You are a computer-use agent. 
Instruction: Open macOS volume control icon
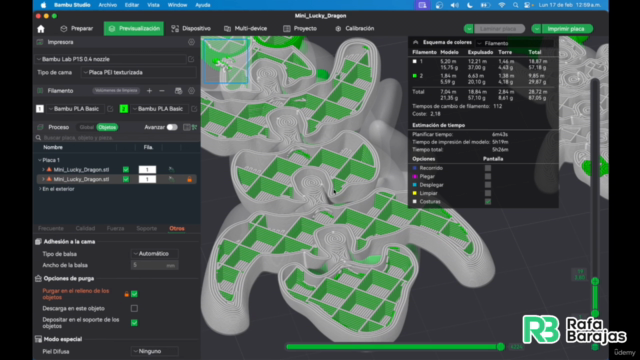pyautogui.click(x=454, y=5)
